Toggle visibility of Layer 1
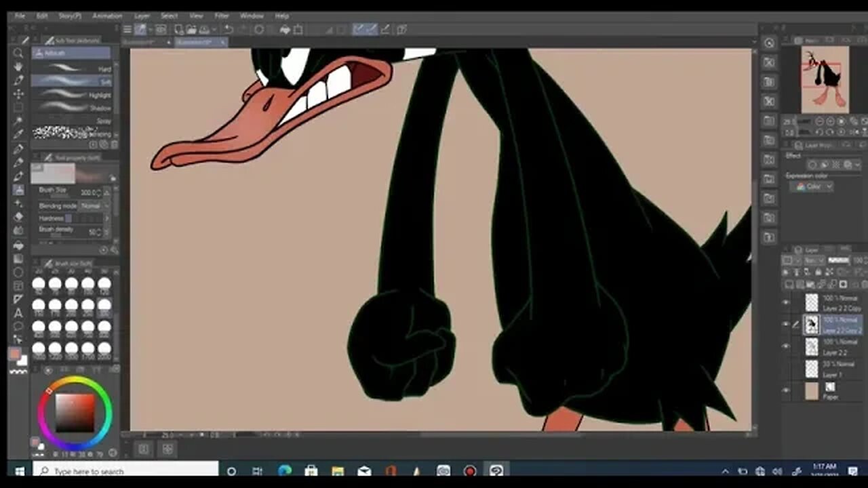The width and height of the screenshot is (868, 488). click(787, 369)
